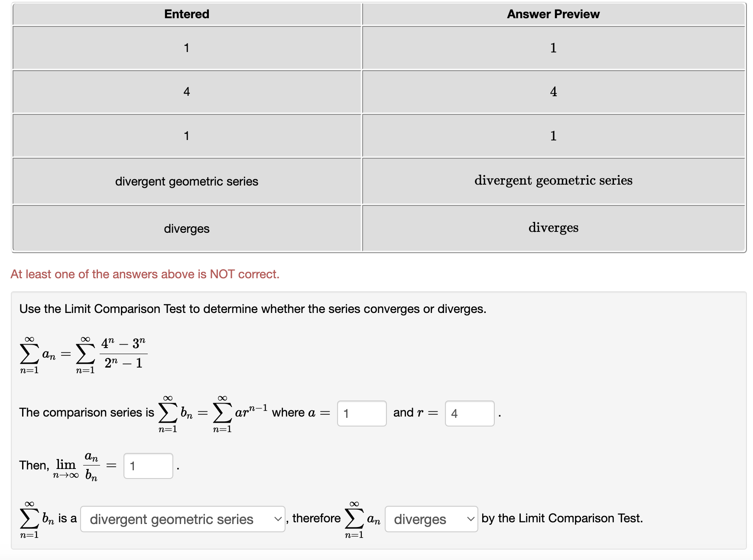Viewport: 753px width, 560px height.
Task: Click the dropdown arrow beside diverges option
Action: click(x=470, y=519)
